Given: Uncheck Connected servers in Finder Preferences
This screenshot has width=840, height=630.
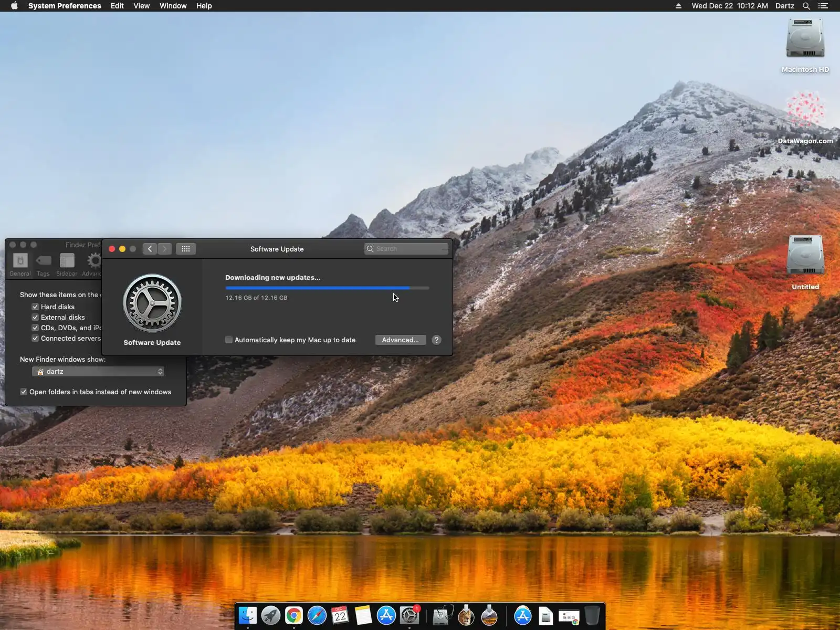Looking at the screenshot, I should 35,338.
